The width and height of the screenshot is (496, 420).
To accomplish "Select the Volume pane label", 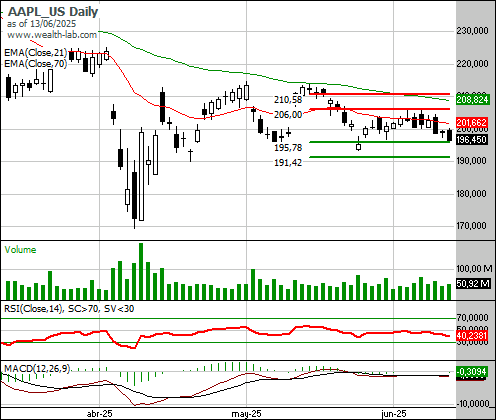I will click(20, 250).
